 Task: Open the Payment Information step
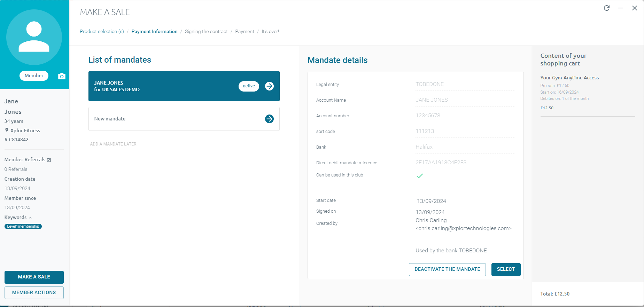tap(154, 31)
